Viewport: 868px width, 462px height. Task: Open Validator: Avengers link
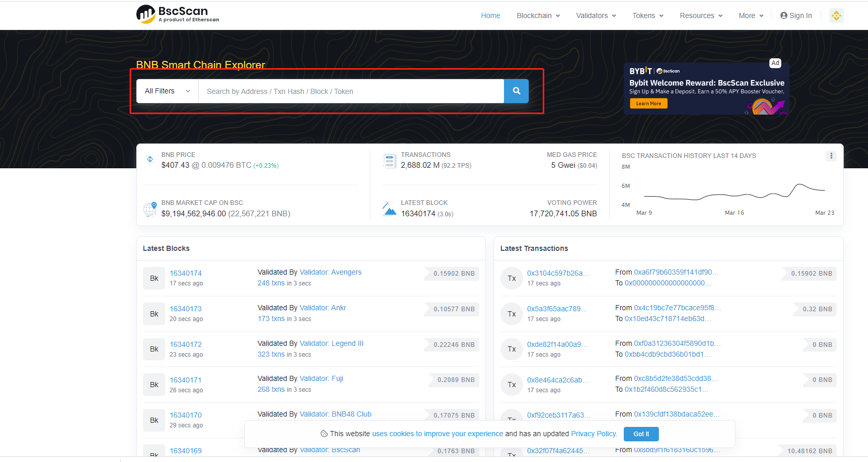point(330,272)
